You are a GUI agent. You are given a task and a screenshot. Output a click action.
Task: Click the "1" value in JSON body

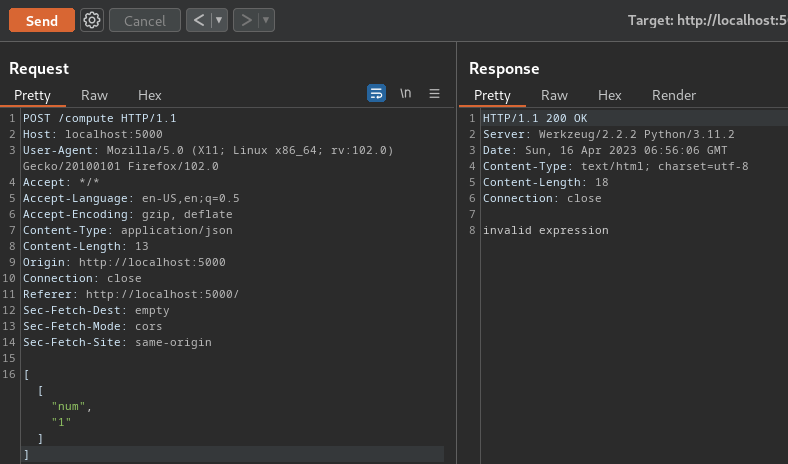tap(61, 422)
